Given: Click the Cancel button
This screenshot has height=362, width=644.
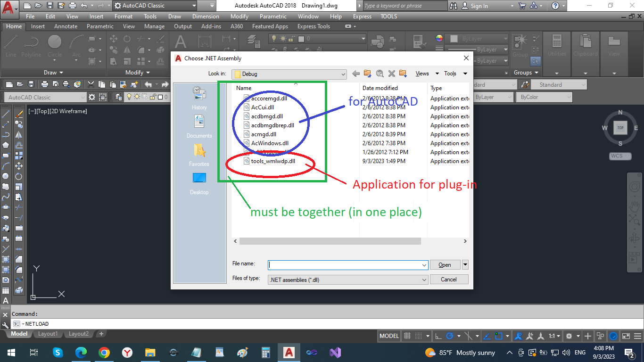Looking at the screenshot, I should tap(449, 280).
